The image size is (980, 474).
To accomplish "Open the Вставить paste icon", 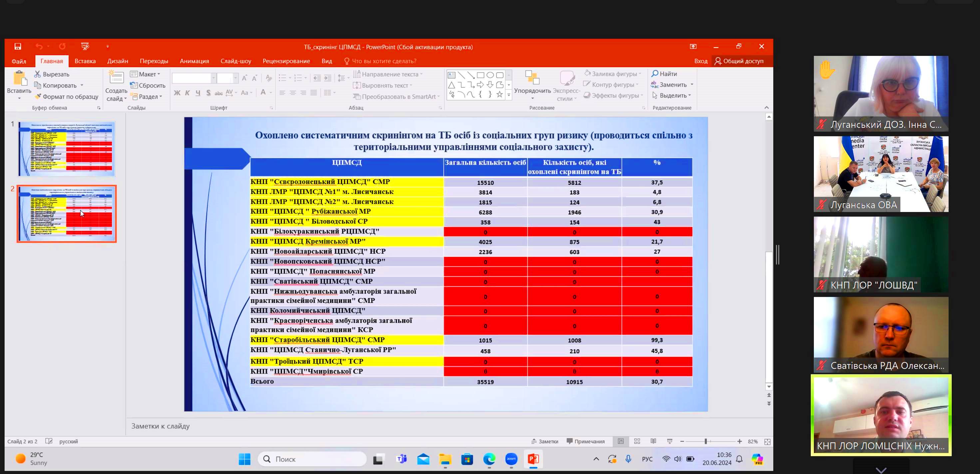I will [x=20, y=78].
